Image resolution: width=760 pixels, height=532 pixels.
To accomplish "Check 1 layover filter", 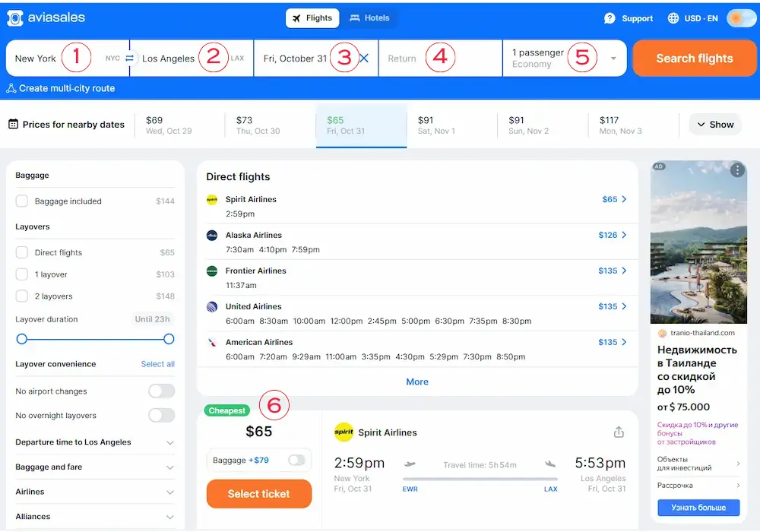I will pyautogui.click(x=22, y=274).
